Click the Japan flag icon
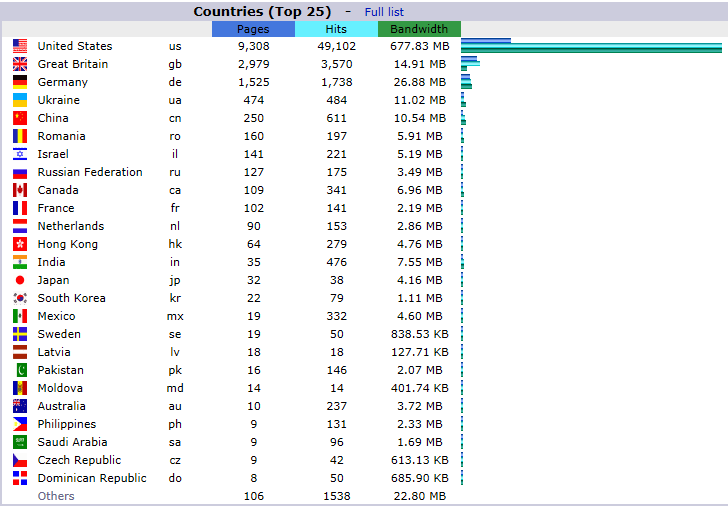Viewport: 728px width, 507px height. pos(20,280)
